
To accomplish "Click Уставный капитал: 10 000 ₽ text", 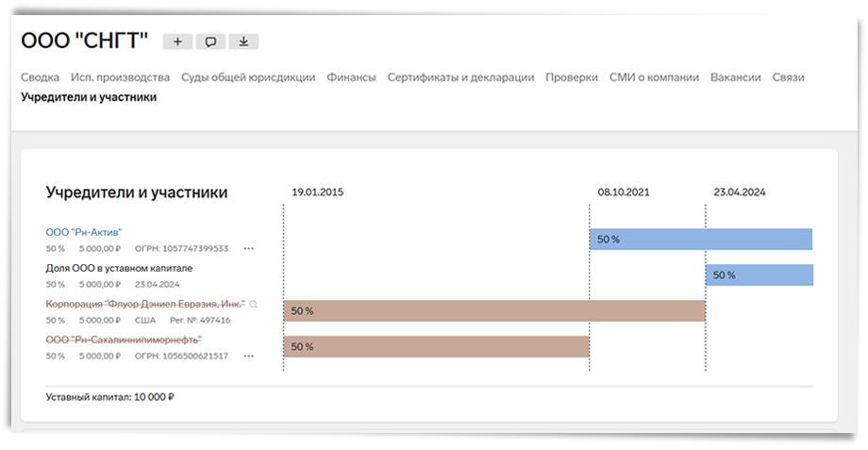I will (x=109, y=397).
